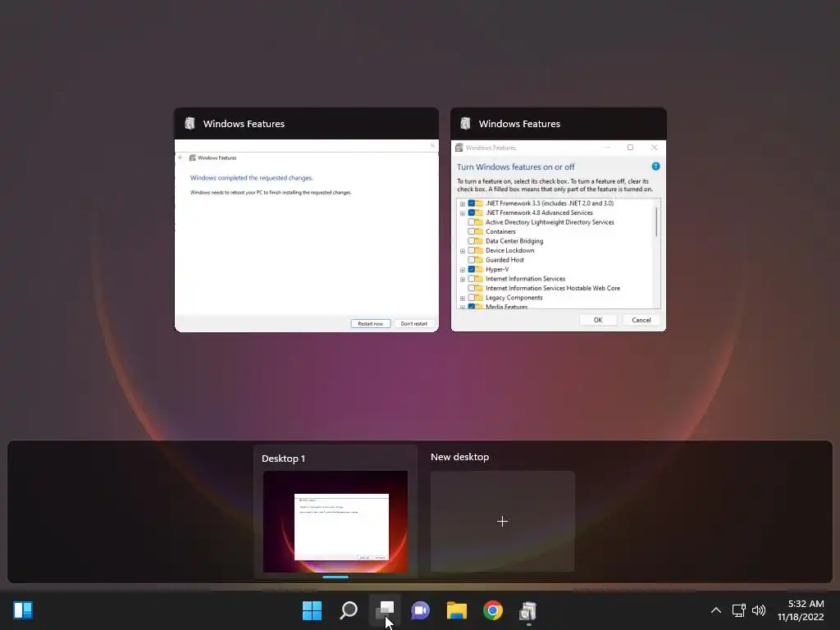Image resolution: width=840 pixels, height=630 pixels.
Task: Open taskbar Search
Action: click(349, 610)
